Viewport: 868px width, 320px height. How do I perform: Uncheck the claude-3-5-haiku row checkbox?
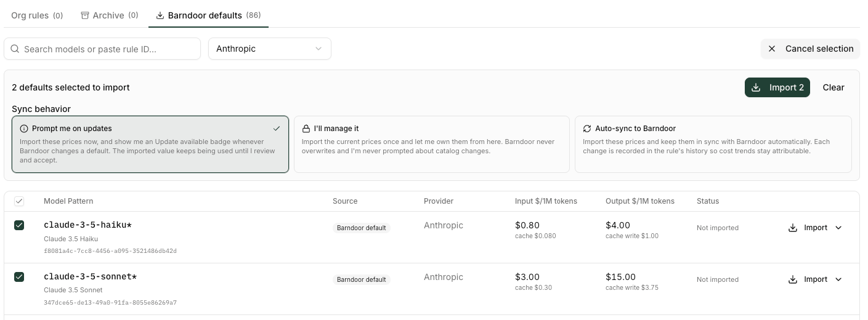click(x=19, y=225)
